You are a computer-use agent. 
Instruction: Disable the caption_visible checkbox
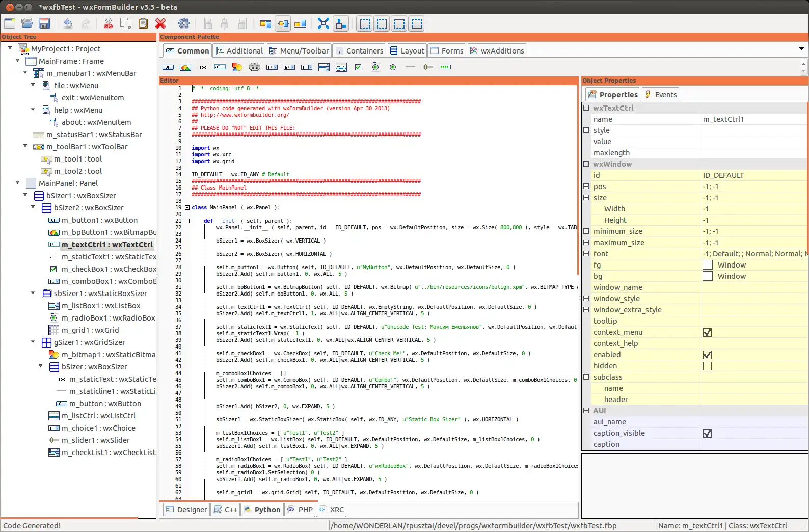[707, 434]
